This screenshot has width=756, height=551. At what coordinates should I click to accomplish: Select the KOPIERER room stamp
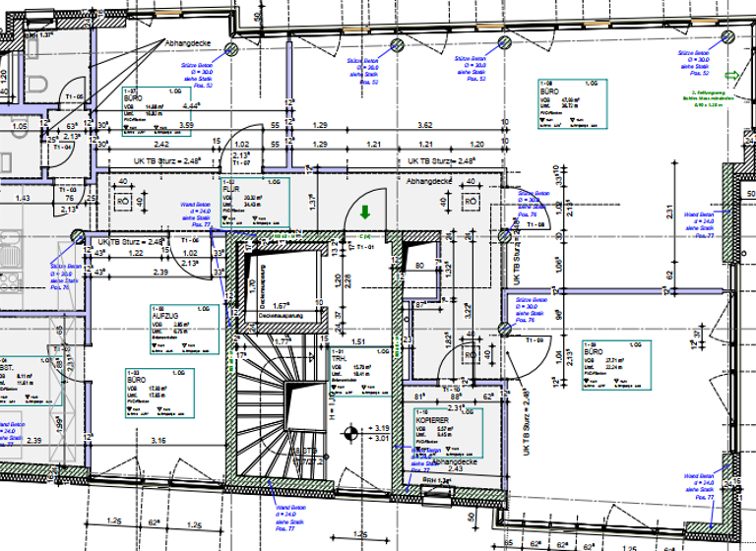[x=448, y=430]
